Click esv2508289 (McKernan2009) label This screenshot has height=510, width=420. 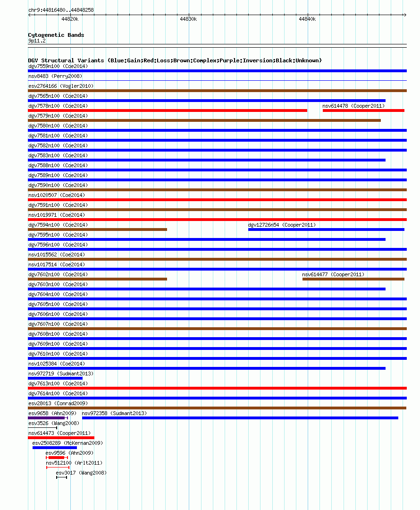tap(67, 443)
